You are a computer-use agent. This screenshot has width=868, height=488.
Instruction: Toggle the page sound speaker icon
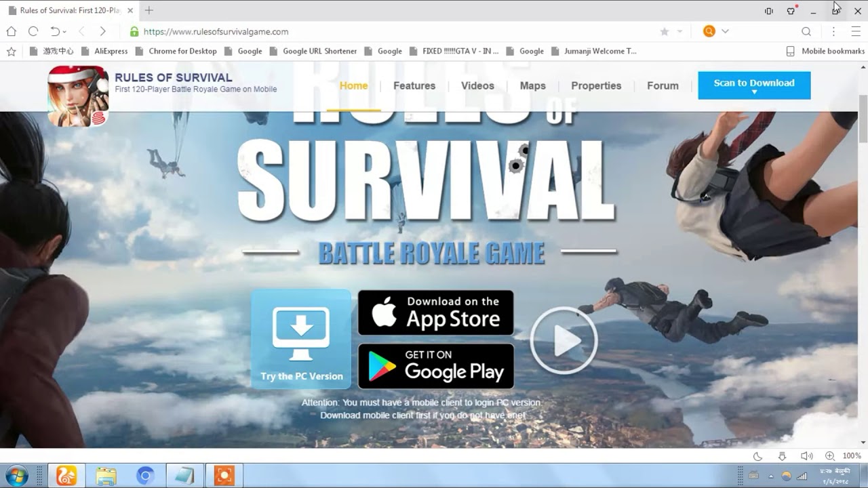point(806,456)
